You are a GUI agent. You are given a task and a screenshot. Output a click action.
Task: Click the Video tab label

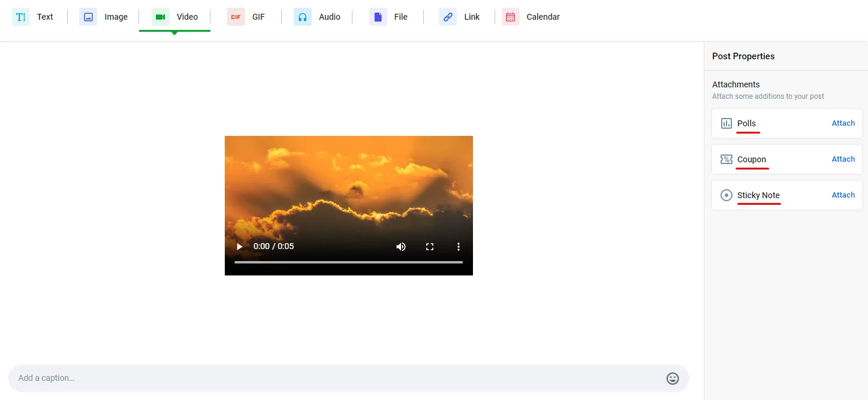[x=187, y=17]
